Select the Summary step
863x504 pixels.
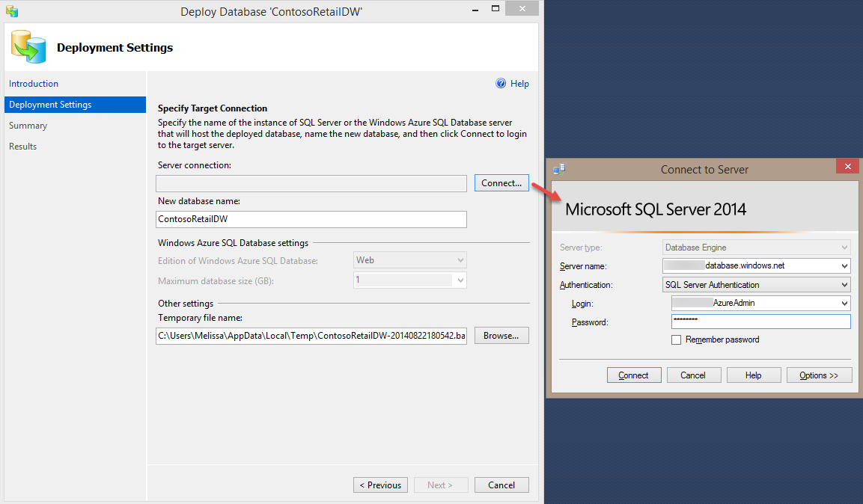(28, 126)
